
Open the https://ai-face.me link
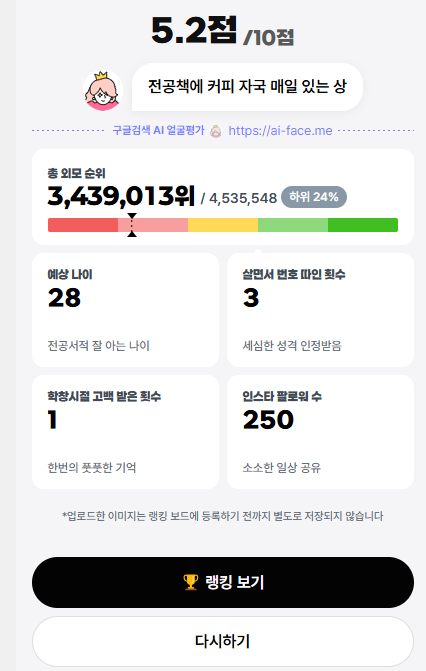click(x=280, y=131)
